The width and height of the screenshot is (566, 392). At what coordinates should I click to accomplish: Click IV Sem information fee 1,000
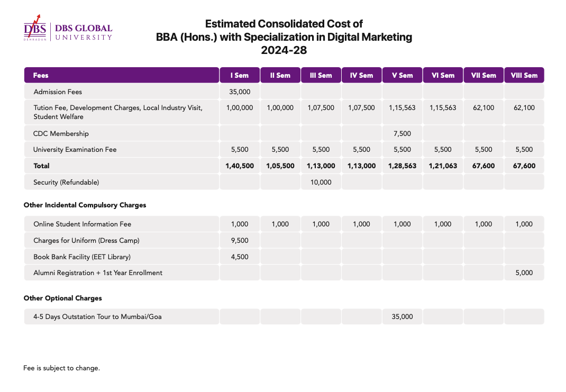coord(361,224)
